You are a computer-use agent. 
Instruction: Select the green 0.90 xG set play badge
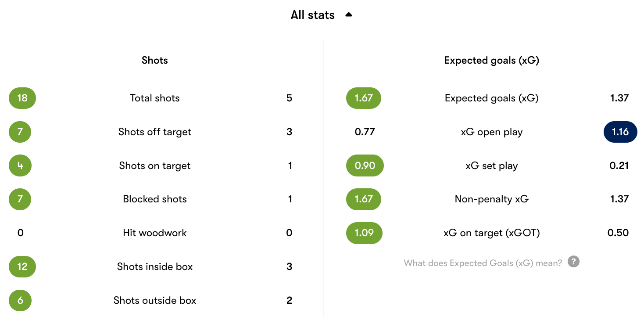[365, 165]
